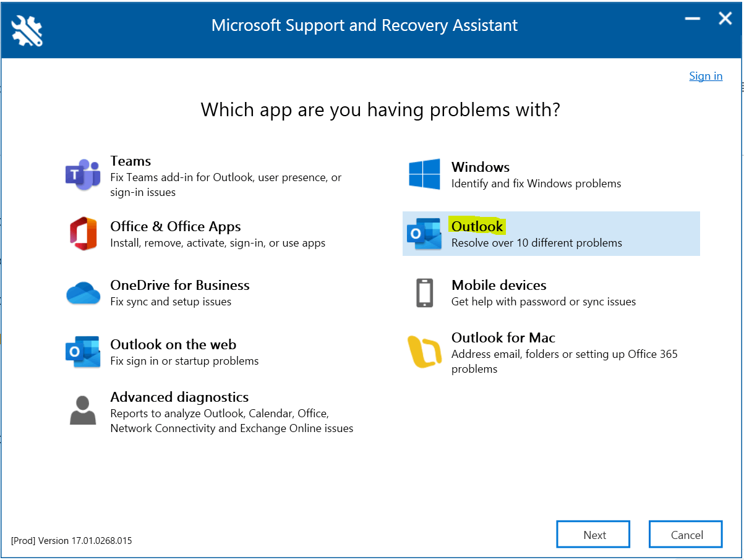Click the Mobile devices phone icon

tap(424, 292)
